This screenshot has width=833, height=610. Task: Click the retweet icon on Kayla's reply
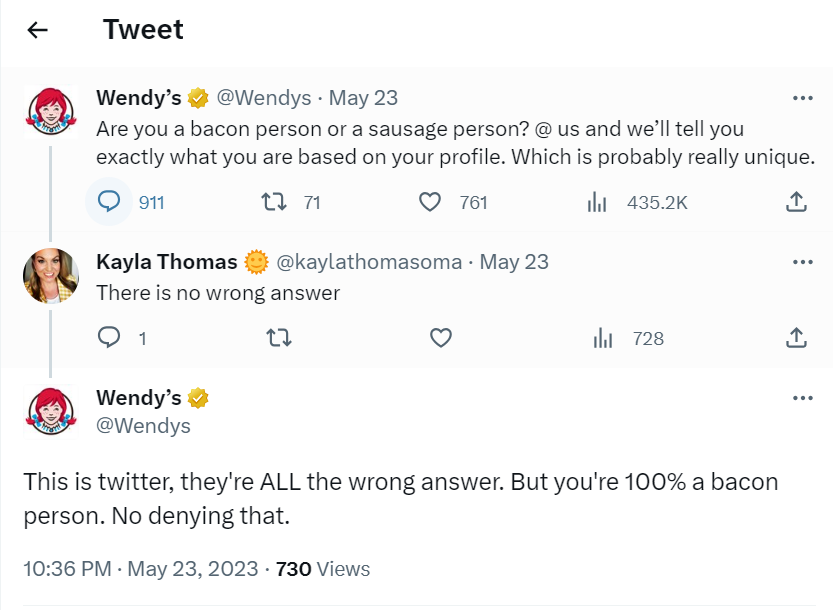pos(279,338)
